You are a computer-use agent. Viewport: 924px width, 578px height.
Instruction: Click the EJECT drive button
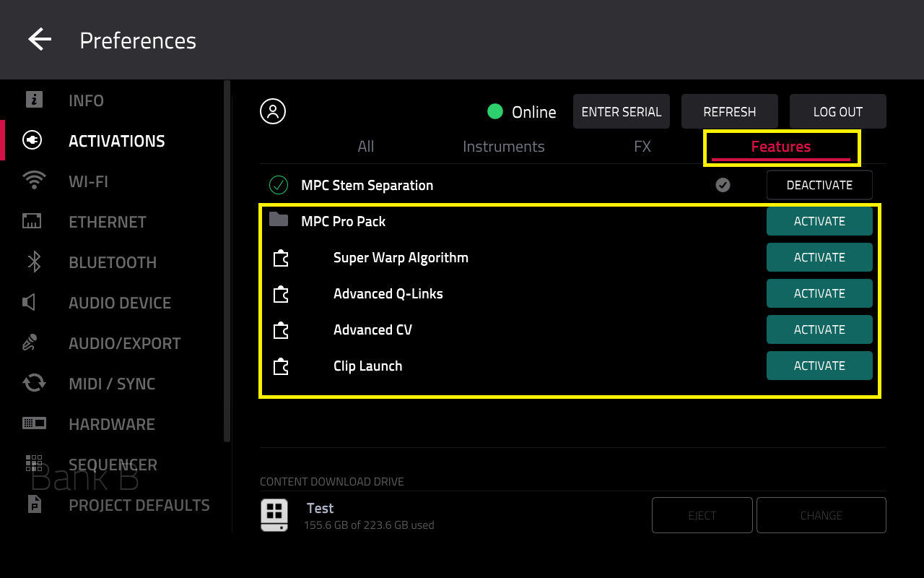(x=702, y=515)
